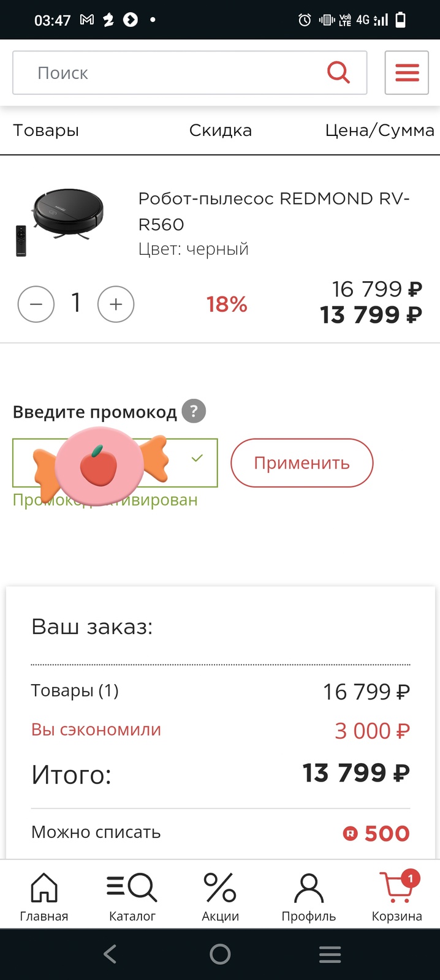The height and width of the screenshot is (980, 440).
Task: Switch to the Акции tab
Action: [x=221, y=896]
